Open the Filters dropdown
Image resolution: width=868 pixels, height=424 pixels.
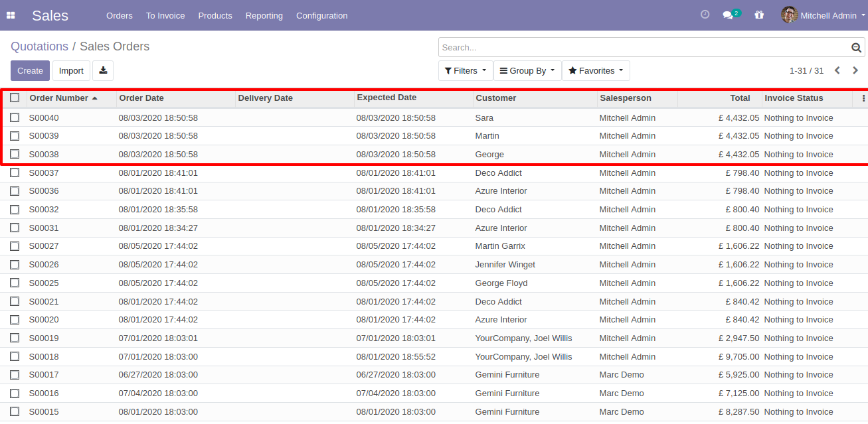point(466,71)
